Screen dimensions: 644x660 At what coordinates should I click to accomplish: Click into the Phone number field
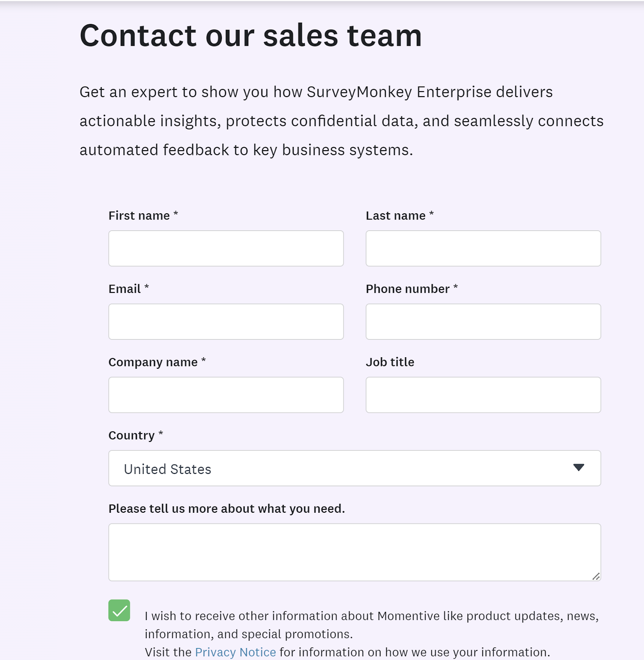[483, 322]
